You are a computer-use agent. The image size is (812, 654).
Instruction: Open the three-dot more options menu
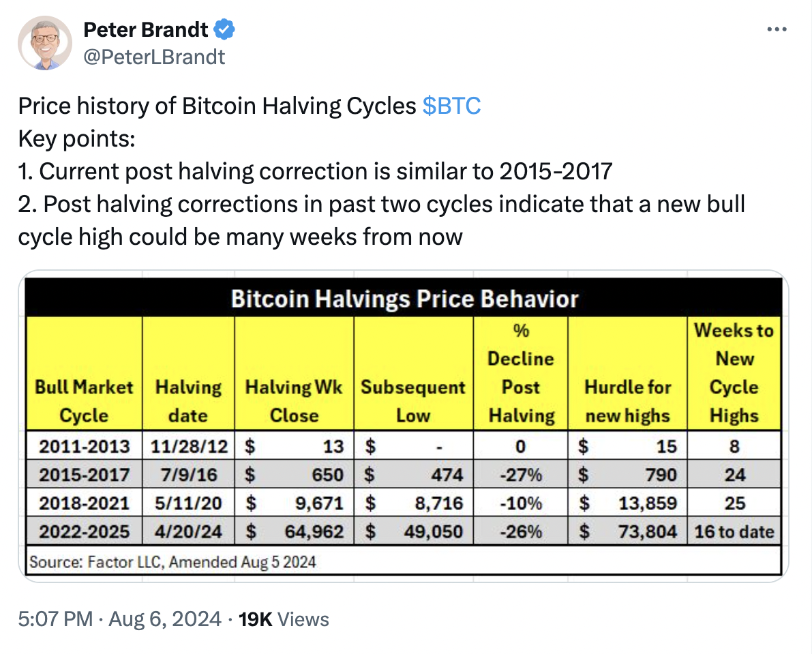[777, 29]
